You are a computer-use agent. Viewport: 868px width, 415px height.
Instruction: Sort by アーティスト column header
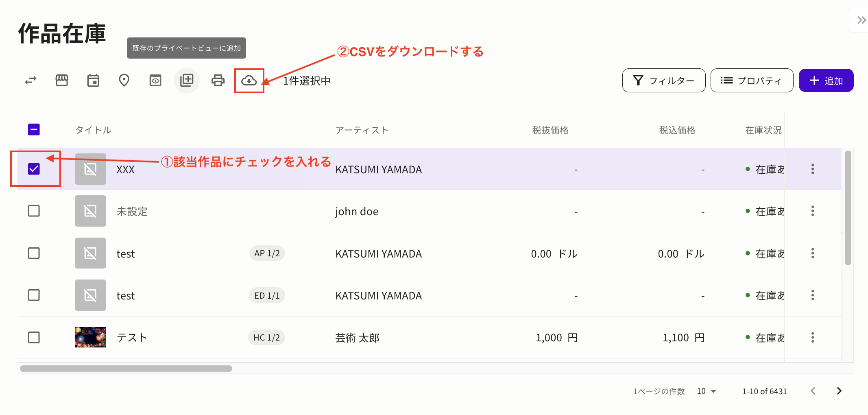pos(362,130)
